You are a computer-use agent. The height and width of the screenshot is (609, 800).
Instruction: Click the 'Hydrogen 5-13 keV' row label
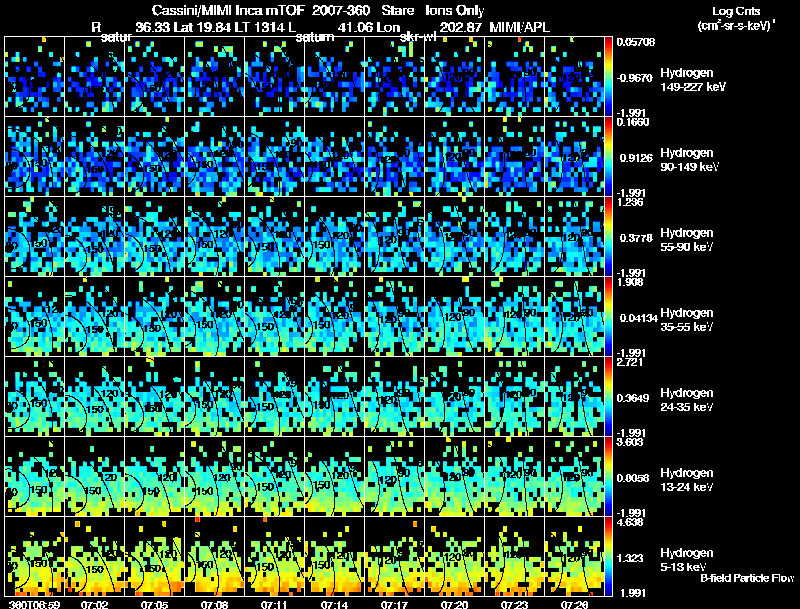pyautogui.click(x=687, y=560)
